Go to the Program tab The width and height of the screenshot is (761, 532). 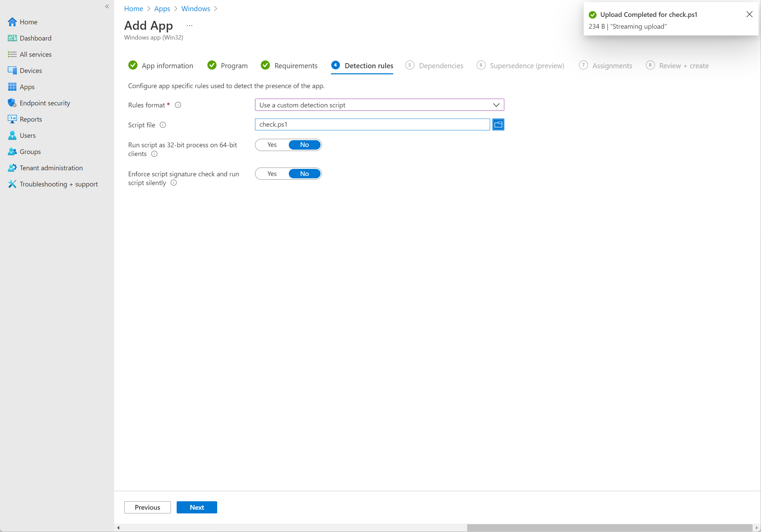[228, 66]
